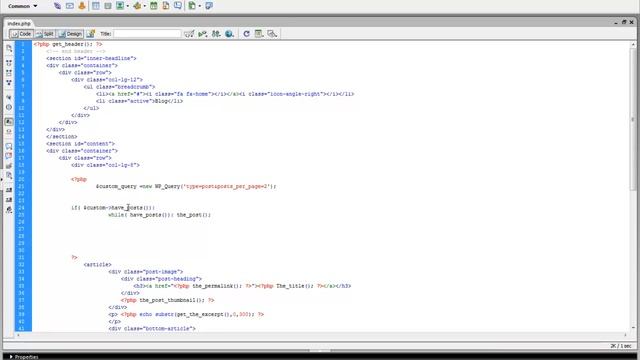640x360 pixels.
Task: Click the Indent Code icon
Action: [9, 191]
